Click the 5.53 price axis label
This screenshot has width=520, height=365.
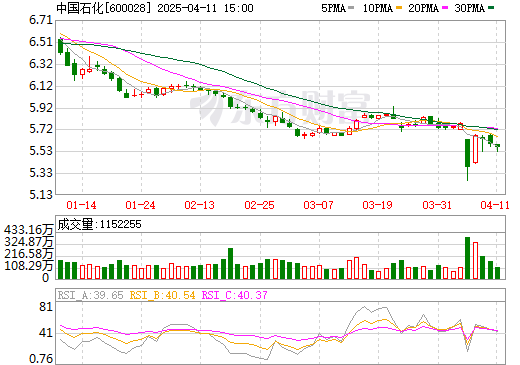pyautogui.click(x=41, y=151)
